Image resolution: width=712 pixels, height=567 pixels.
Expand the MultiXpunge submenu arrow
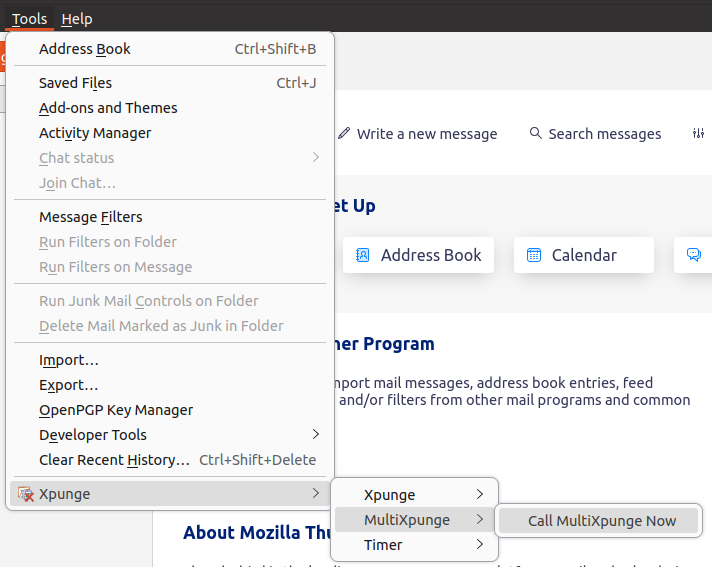(480, 519)
